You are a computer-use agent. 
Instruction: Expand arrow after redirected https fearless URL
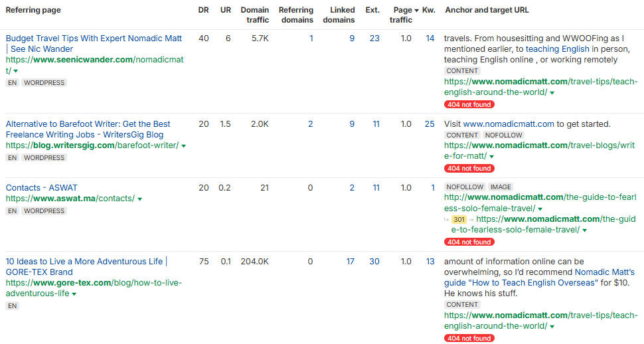pos(584,230)
